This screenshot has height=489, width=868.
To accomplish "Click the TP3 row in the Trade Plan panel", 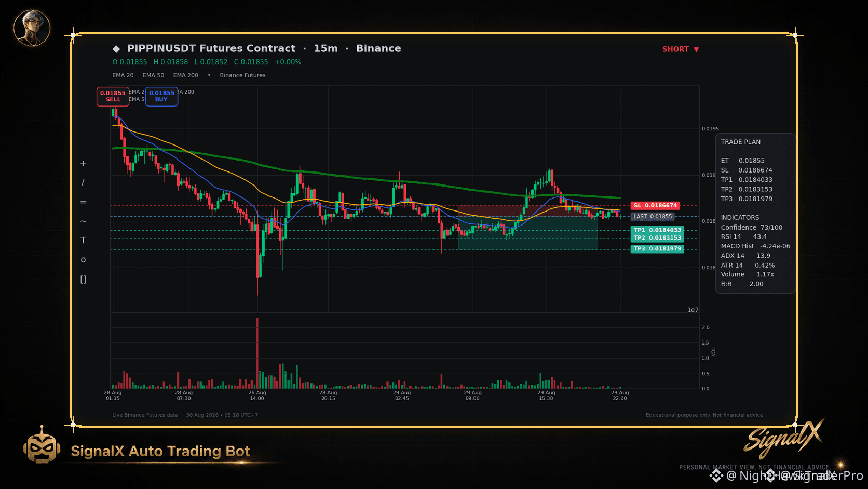I will pos(747,199).
